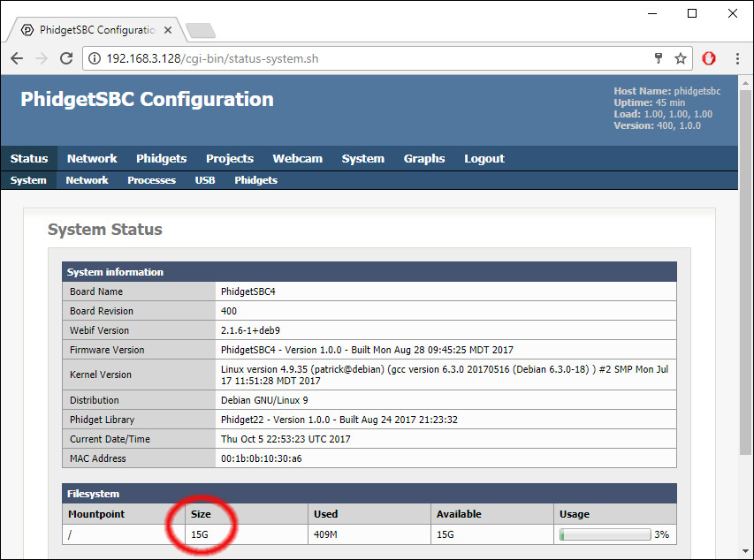Click the Used column header
The height and width of the screenshot is (560, 754).
[x=325, y=514]
